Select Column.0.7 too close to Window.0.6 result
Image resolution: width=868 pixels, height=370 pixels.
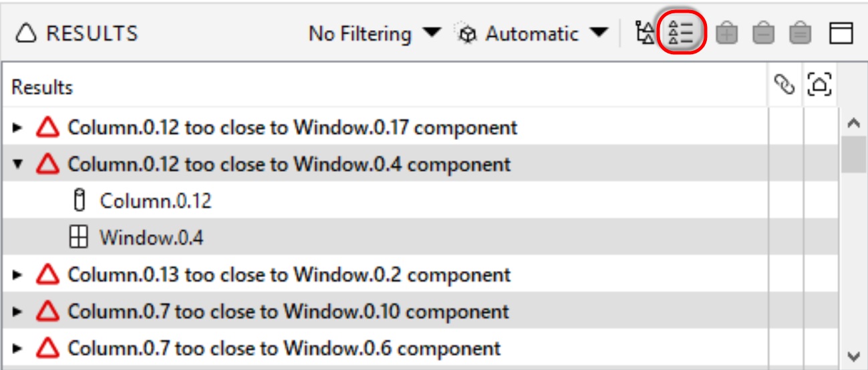[x=284, y=349]
